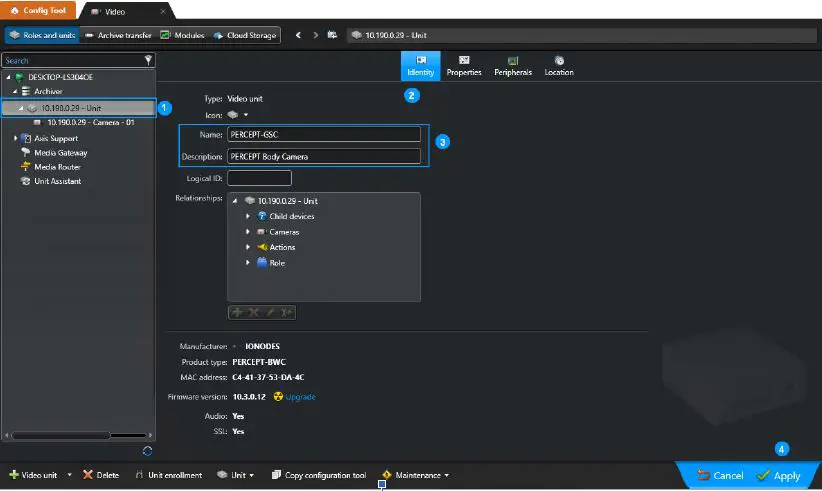Click the search filter funnel icon
Viewport: 822px width, 491px height.
(x=148, y=60)
